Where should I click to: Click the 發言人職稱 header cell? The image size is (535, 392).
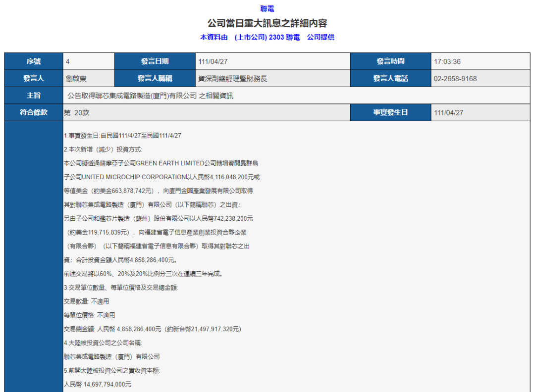click(x=155, y=78)
